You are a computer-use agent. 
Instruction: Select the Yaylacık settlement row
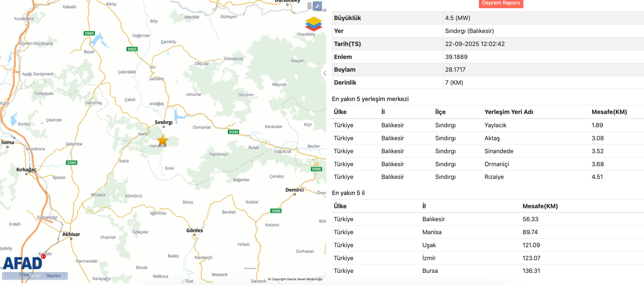click(495, 125)
